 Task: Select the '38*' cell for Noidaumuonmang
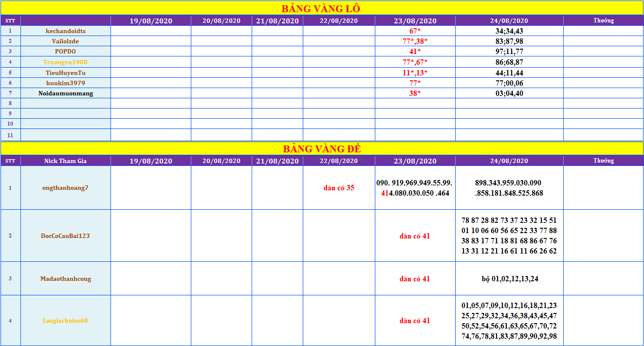tap(415, 93)
